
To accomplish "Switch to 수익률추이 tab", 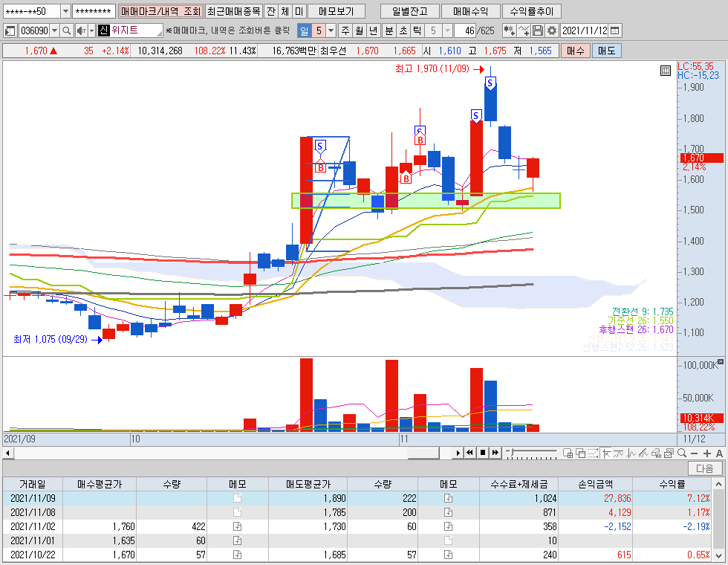I will 532,11.
